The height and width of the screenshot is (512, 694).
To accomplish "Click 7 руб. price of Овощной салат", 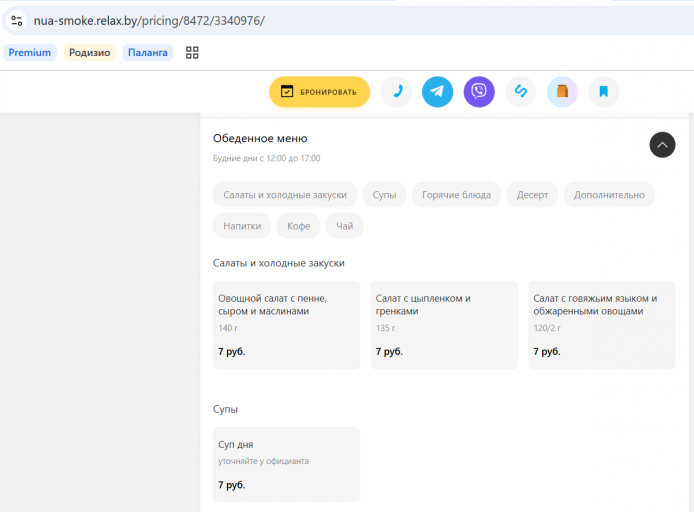I will pos(231,351).
